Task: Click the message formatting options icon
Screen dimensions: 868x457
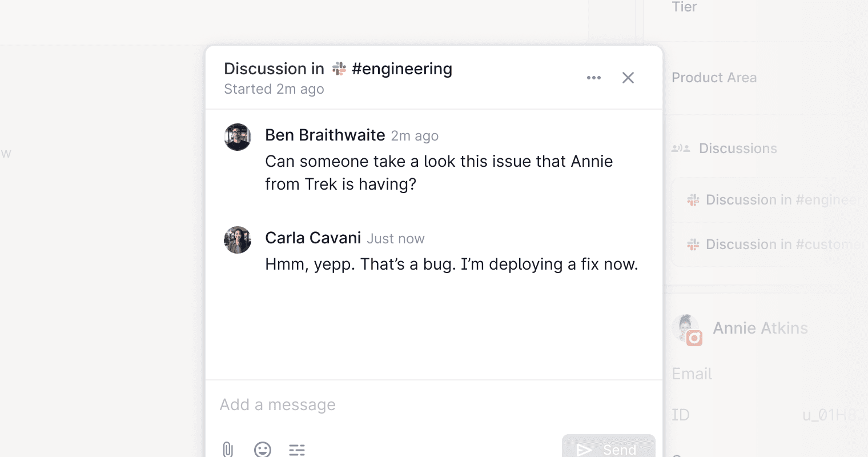Action: (297, 450)
